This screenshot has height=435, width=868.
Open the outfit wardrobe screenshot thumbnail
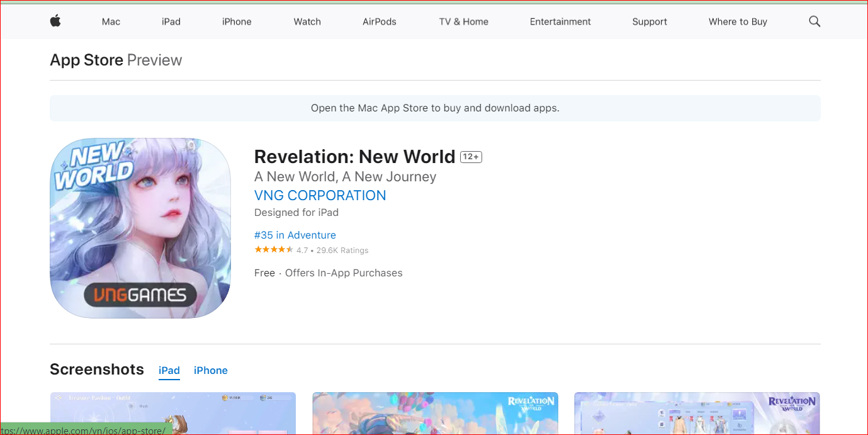point(697,413)
